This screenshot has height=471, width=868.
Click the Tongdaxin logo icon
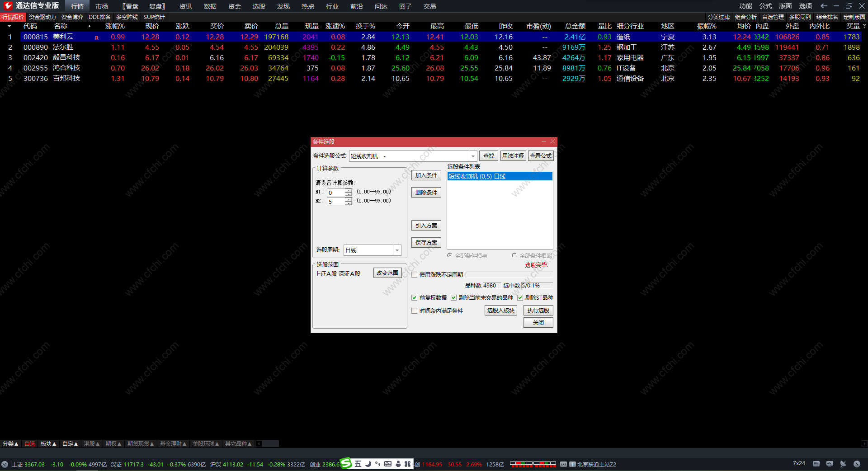[8, 5]
